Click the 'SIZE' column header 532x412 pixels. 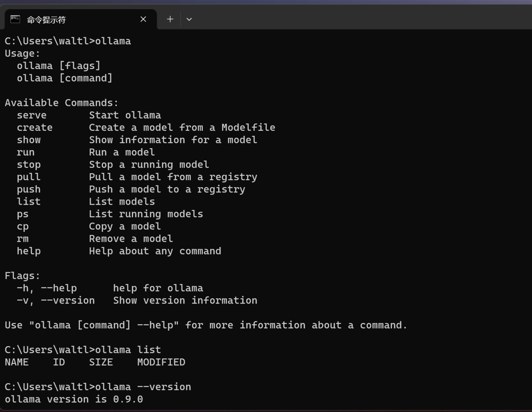coord(101,362)
